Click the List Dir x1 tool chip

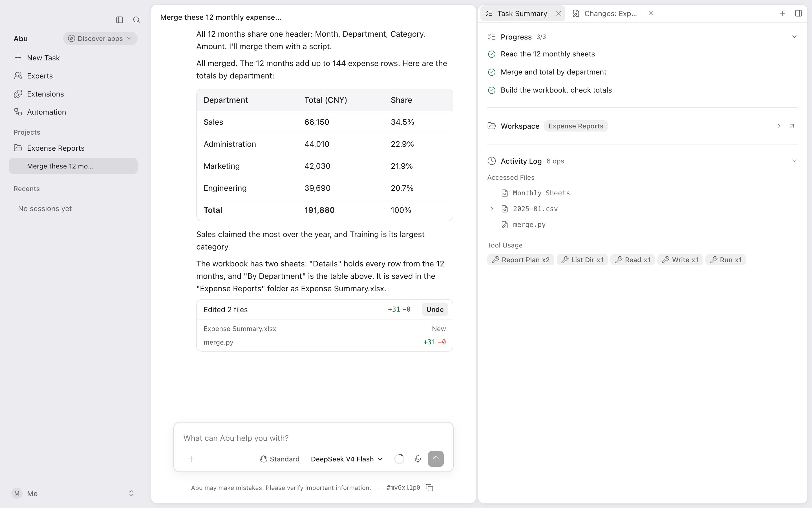click(x=582, y=260)
